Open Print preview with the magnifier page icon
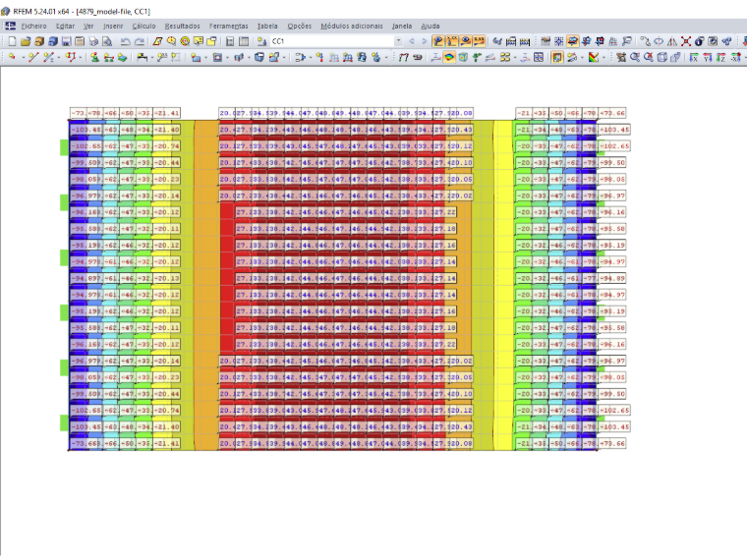Viewport: 747px width, 560px height. point(107,41)
